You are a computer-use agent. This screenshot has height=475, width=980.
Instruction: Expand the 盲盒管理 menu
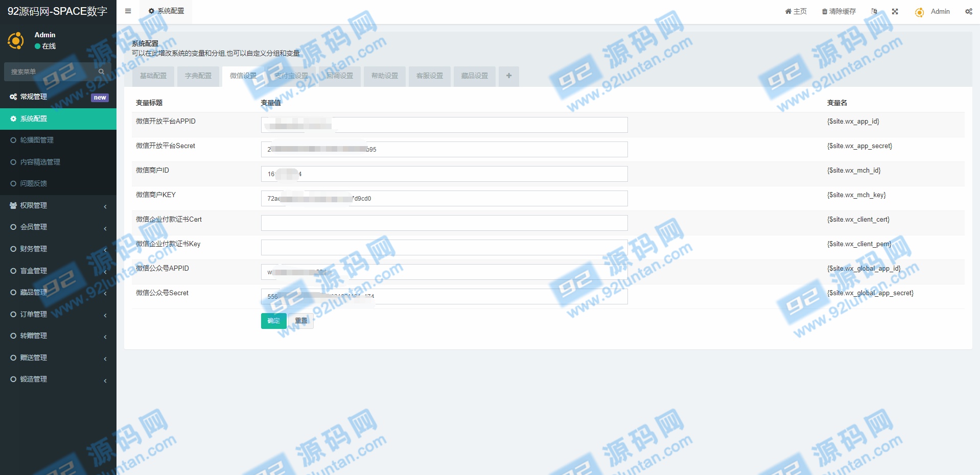point(58,271)
